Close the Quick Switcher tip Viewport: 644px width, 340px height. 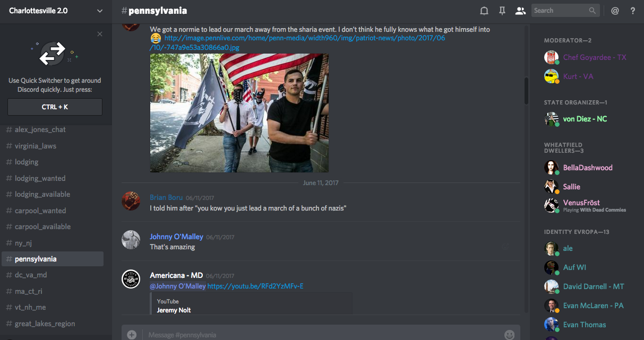tap(100, 34)
